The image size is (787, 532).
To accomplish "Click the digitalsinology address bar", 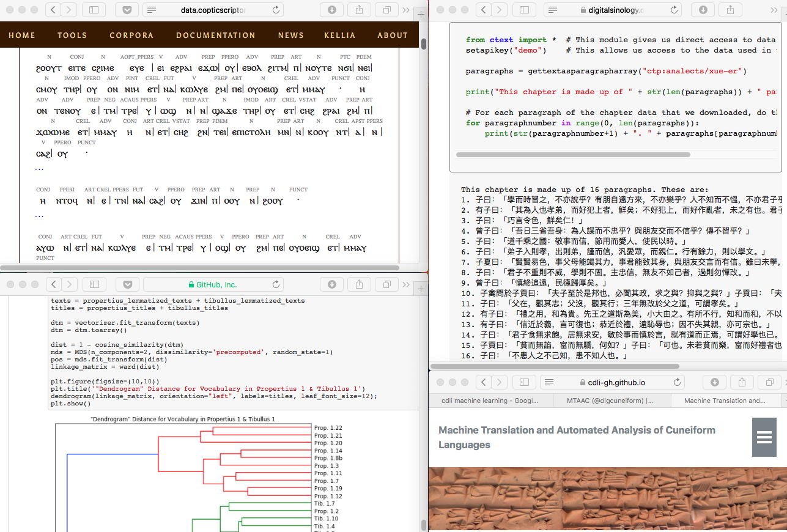I will tap(613, 10).
